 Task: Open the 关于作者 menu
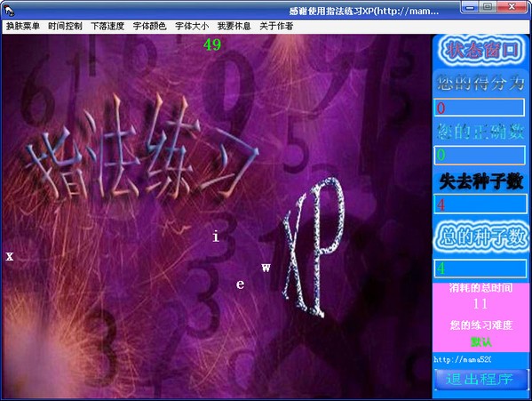tap(276, 26)
